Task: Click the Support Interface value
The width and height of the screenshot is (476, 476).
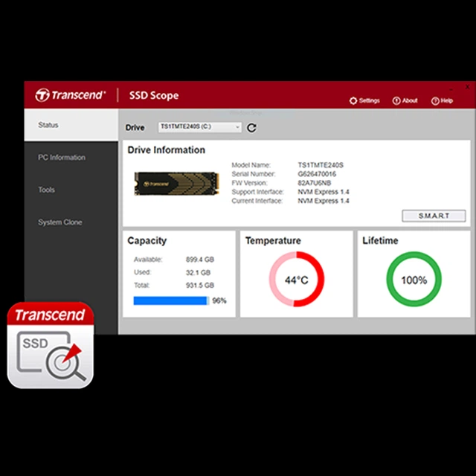Action: point(324,192)
